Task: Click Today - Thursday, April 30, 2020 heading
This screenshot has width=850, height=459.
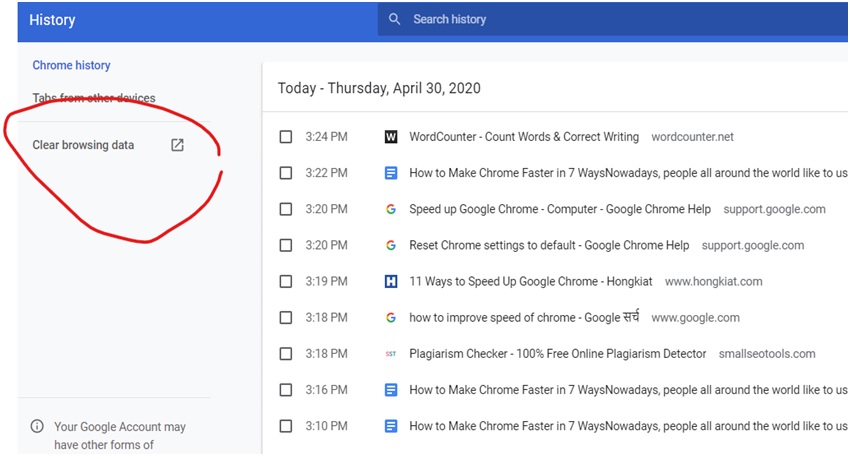Action: click(x=379, y=88)
